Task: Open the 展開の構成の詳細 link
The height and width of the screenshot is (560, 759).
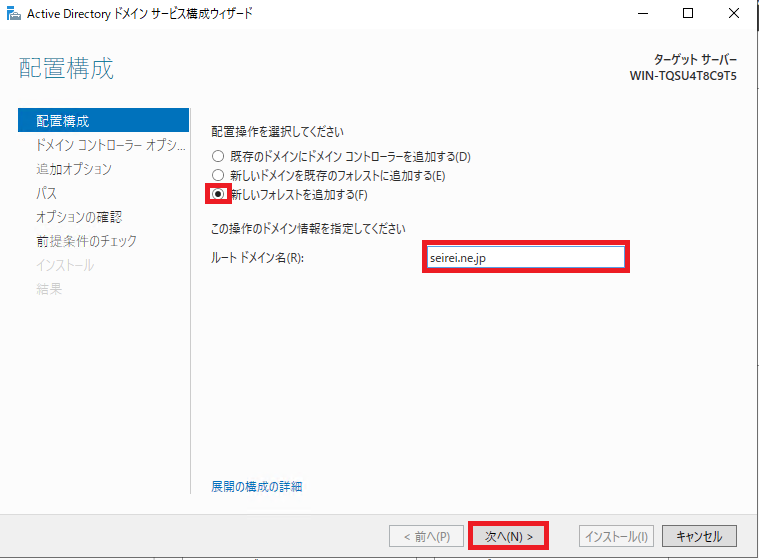Action: 257,486
